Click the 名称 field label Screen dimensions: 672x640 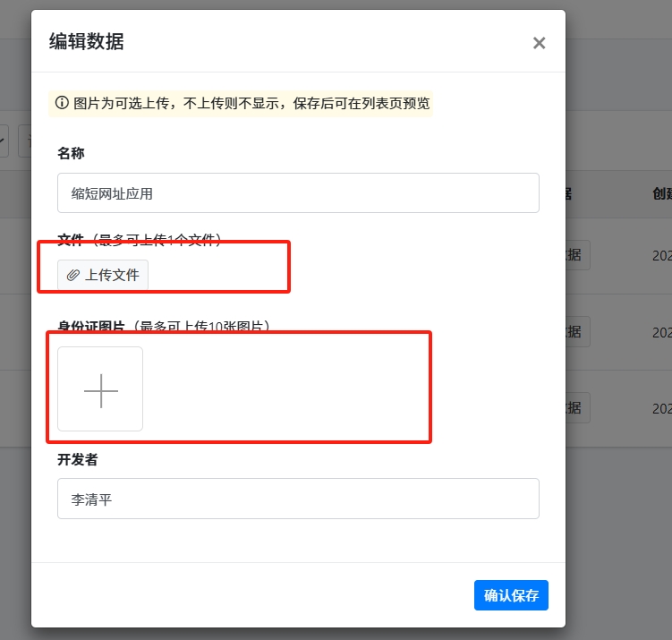[71, 153]
